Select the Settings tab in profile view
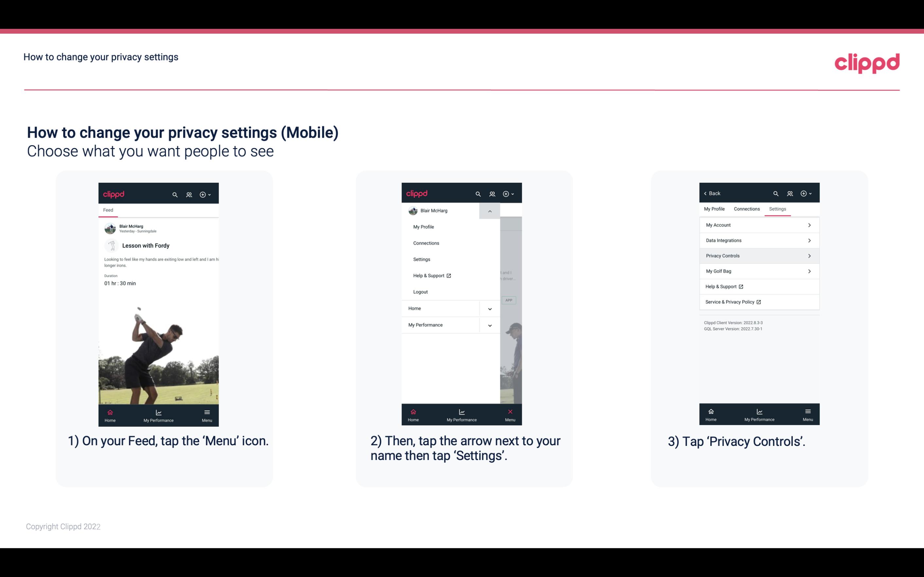Viewport: 924px width, 577px height. [778, 209]
